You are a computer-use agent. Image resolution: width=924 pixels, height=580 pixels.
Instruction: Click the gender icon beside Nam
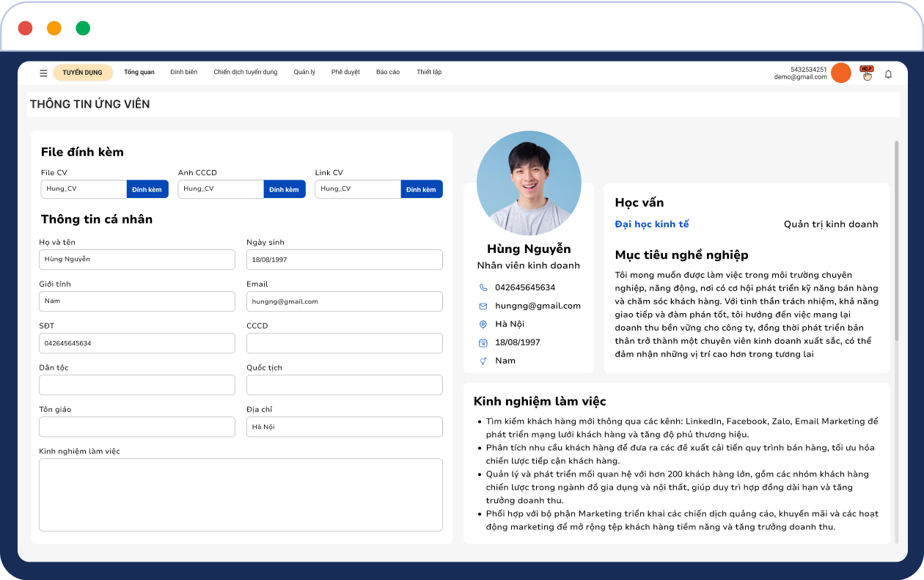pos(483,361)
